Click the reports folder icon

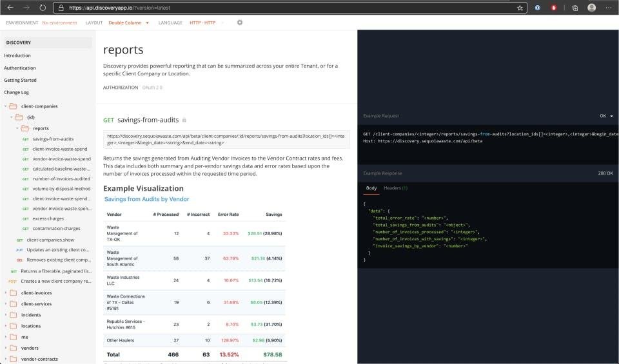[25, 128]
